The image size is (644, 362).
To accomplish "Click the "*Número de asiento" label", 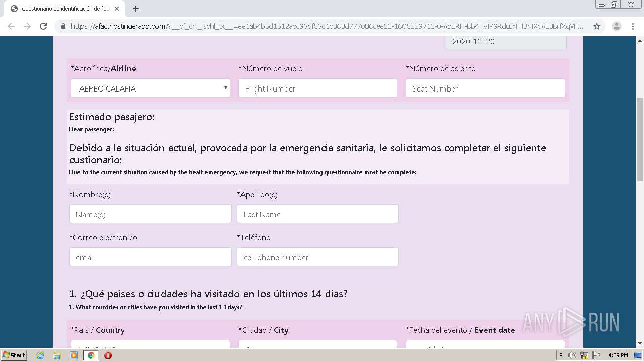I will (x=441, y=69).
